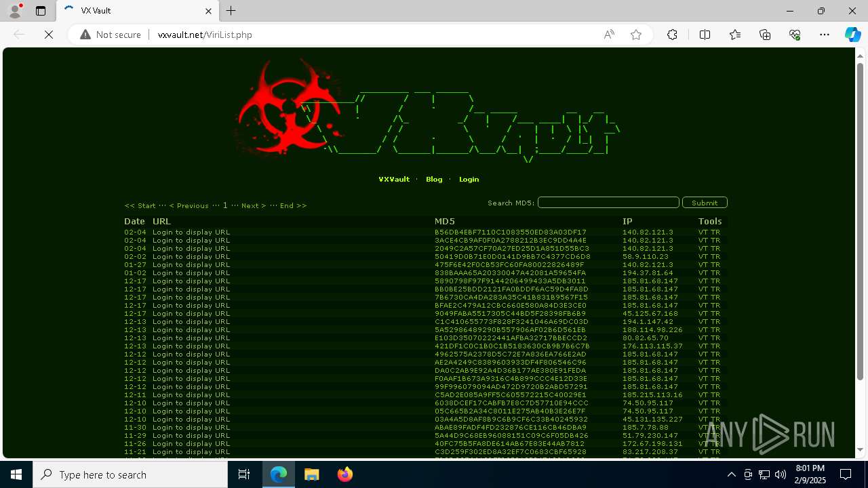Click TR link for row 194.37.81.64

pos(715,273)
